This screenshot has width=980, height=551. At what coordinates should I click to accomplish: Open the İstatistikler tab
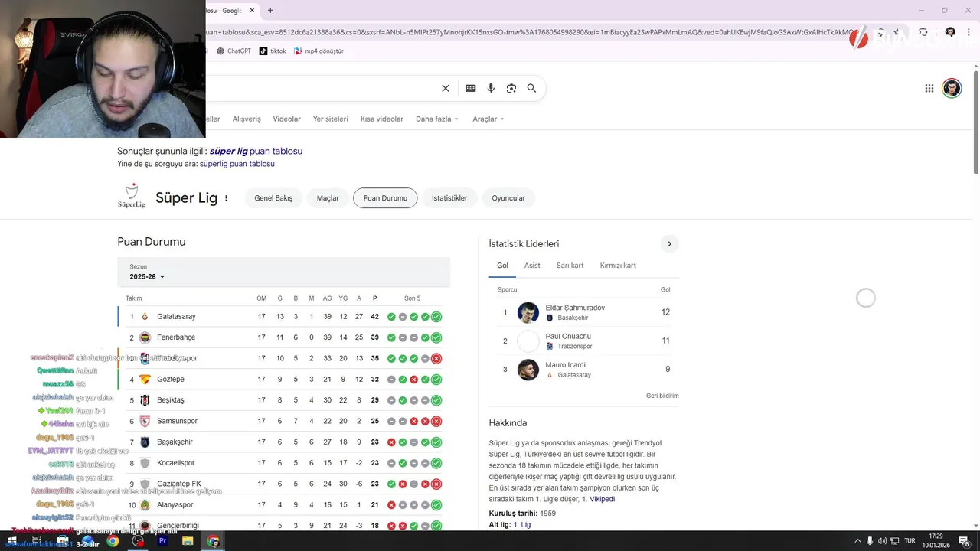click(x=449, y=198)
